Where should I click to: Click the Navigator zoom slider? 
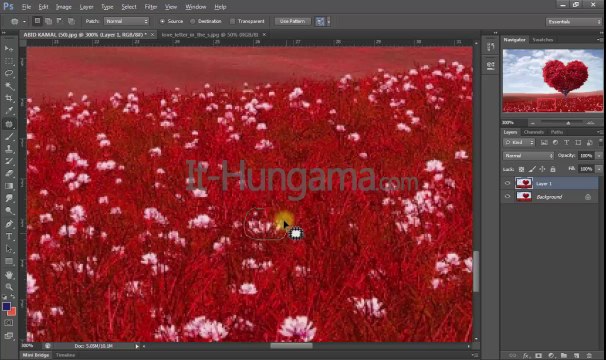[x=568, y=123]
